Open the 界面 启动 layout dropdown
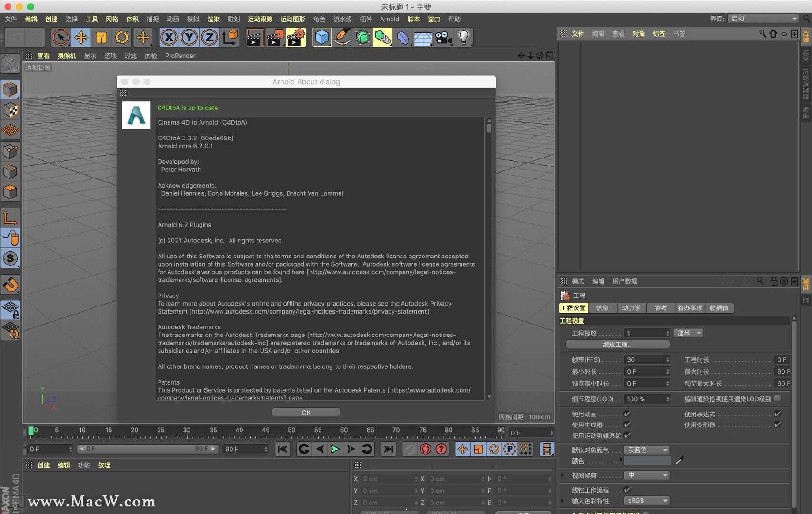Viewport: 812px width, 514px height. pos(763,19)
